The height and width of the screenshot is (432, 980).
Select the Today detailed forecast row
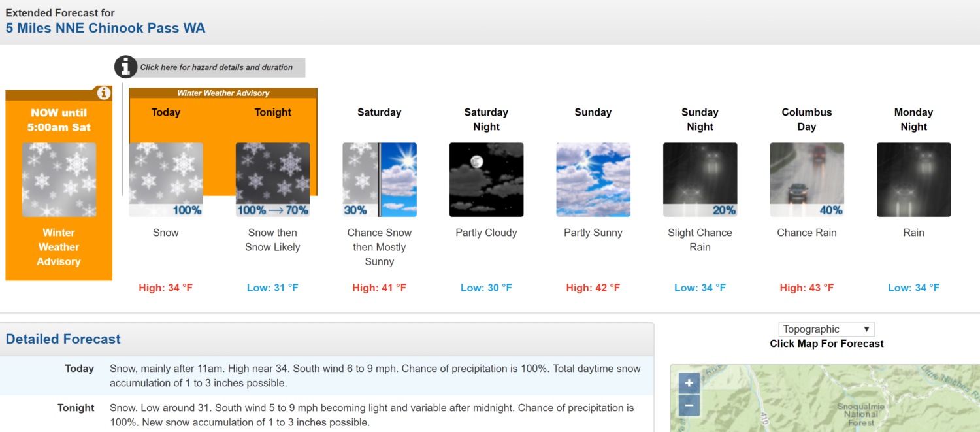pos(327,376)
